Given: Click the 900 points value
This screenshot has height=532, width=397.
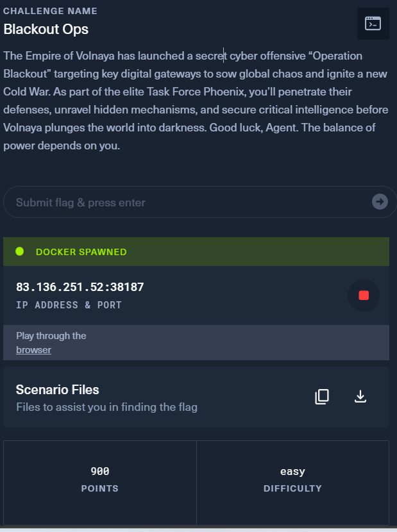Looking at the screenshot, I should [99, 472].
